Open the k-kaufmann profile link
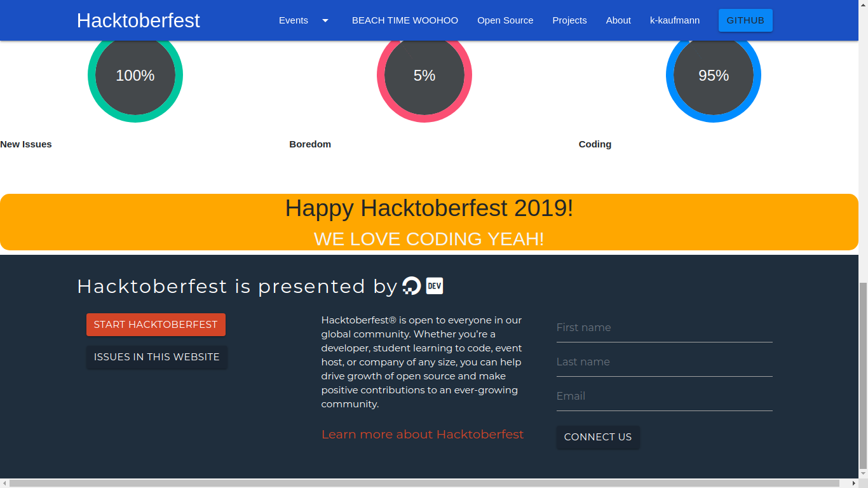This screenshot has height=488, width=868. click(675, 20)
